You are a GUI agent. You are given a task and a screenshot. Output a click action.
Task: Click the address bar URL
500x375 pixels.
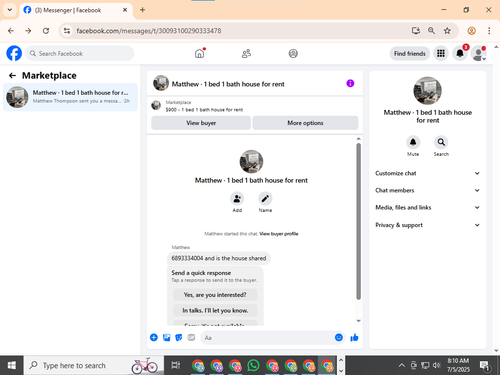(x=149, y=31)
